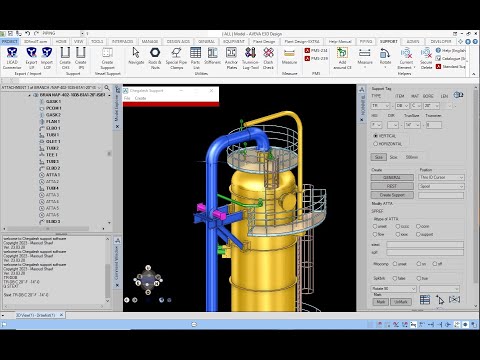The height and width of the screenshot is (360, 480).
Task: Select Create IPS support tool
Action: pyautogui.click(x=81, y=58)
